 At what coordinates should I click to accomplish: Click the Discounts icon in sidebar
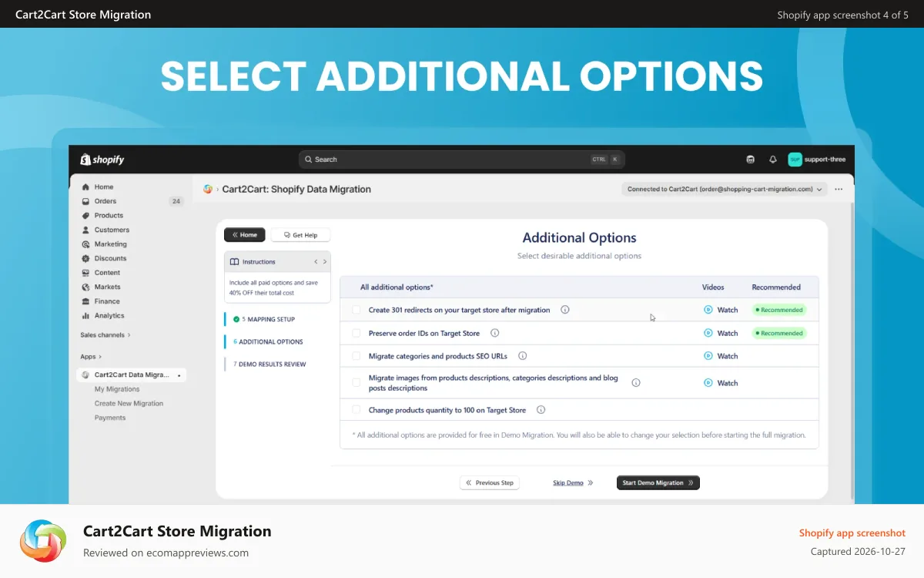pyautogui.click(x=85, y=258)
